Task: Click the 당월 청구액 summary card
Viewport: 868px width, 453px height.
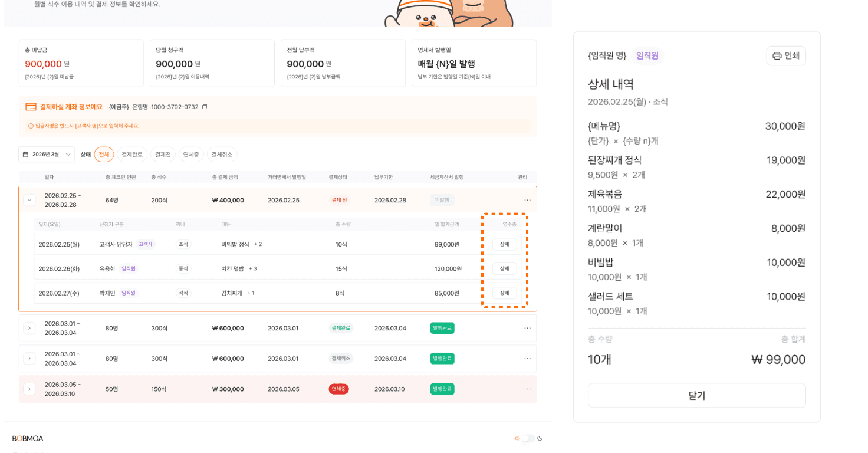Action: [212, 63]
